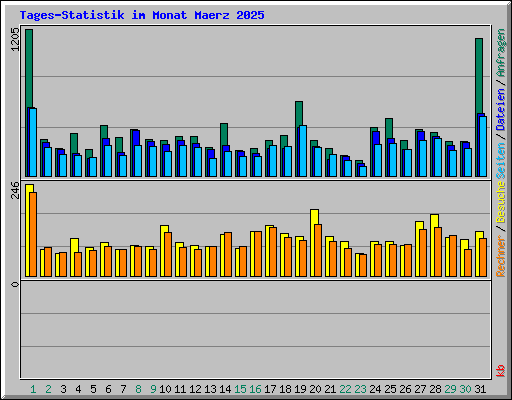Select the 'Besuche' legend label
The image size is (512, 400).
tap(501, 202)
